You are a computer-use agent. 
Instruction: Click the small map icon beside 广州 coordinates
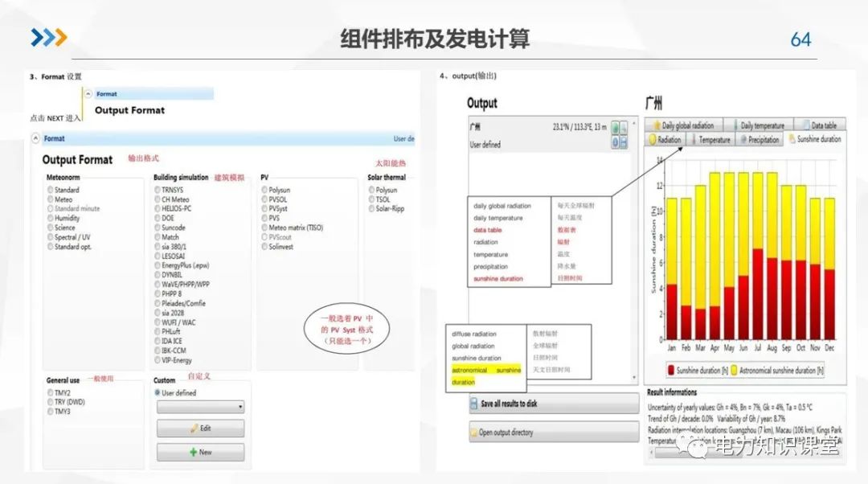click(x=615, y=127)
